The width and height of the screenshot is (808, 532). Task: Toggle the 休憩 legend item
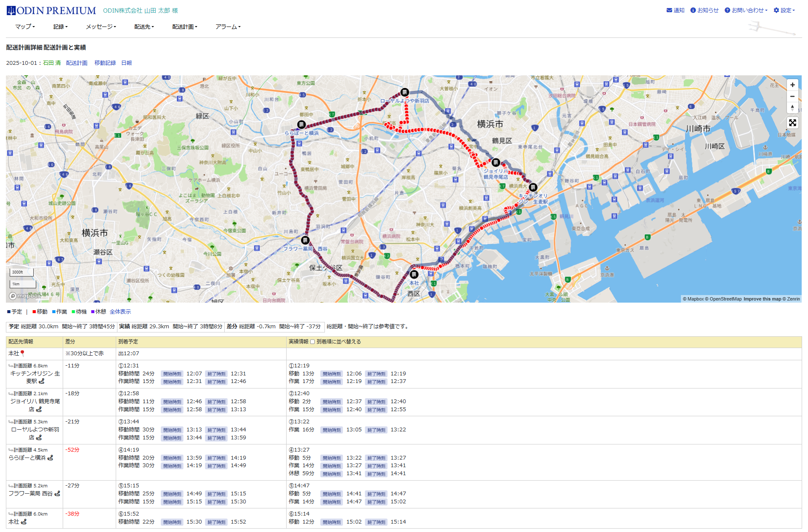(x=98, y=312)
